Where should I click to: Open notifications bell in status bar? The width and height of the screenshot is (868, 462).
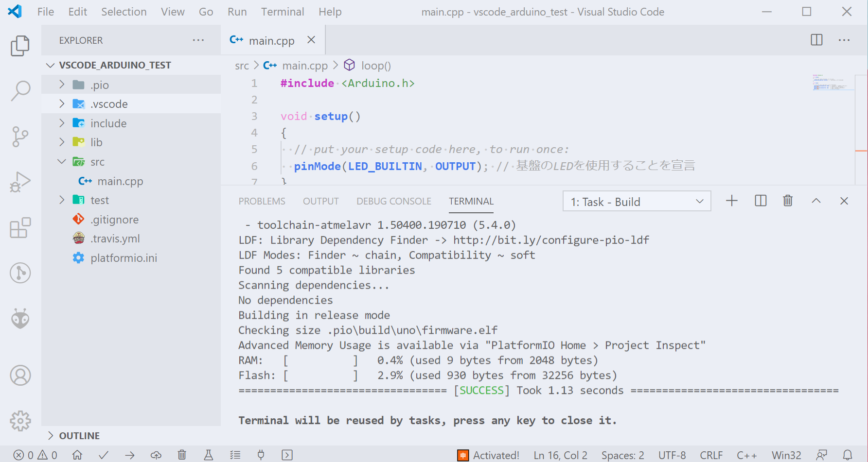(x=848, y=455)
